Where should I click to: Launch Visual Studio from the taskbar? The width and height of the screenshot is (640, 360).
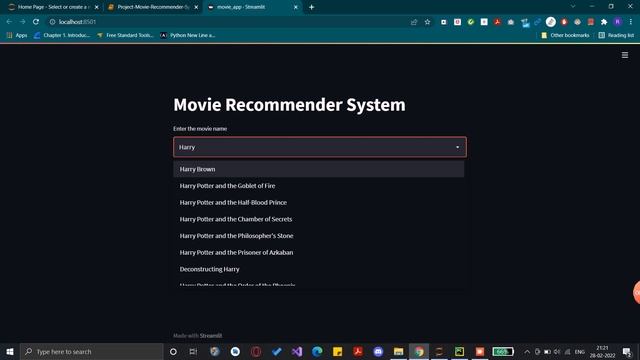tap(297, 351)
